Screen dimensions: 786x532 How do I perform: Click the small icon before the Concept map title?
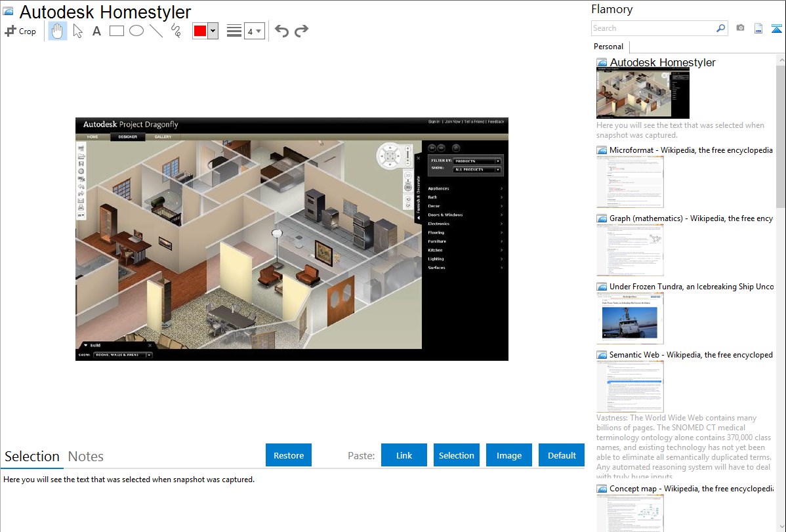[602, 489]
